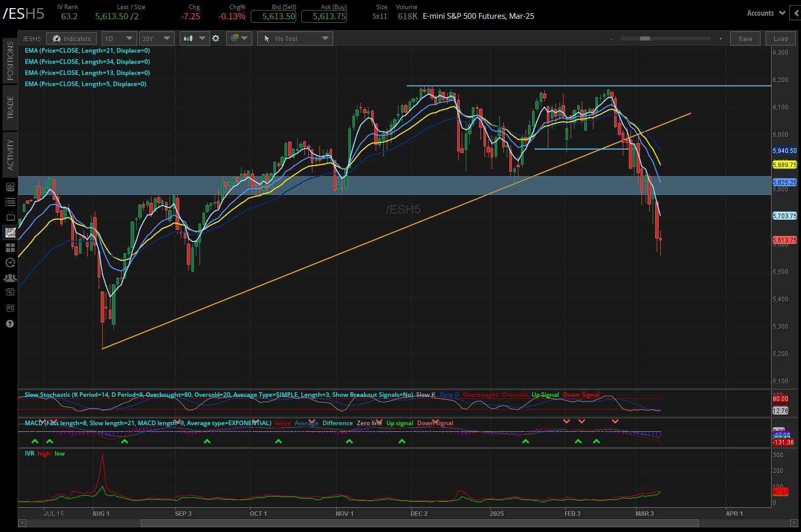Open the four-tile dashboard icon in the sidebar
Image resolution: width=801 pixels, height=532 pixels.
pos(10,248)
